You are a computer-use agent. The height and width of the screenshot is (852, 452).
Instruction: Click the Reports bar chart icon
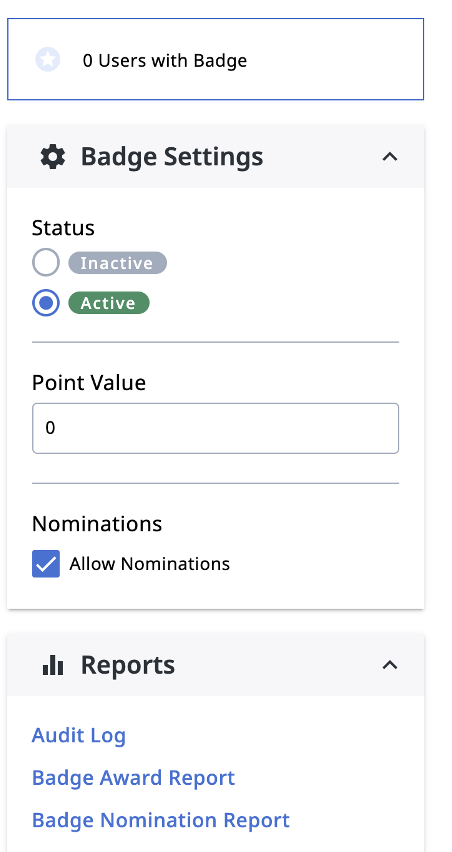(x=53, y=665)
